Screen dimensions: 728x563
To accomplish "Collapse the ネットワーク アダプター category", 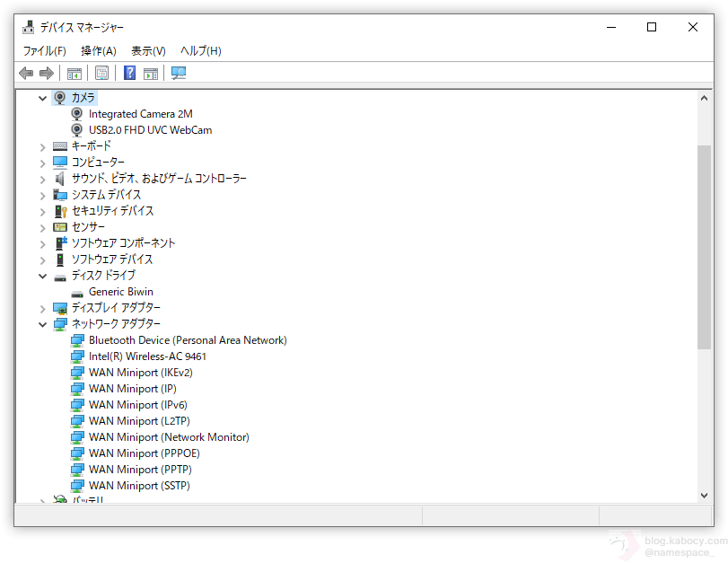I will click(x=42, y=324).
